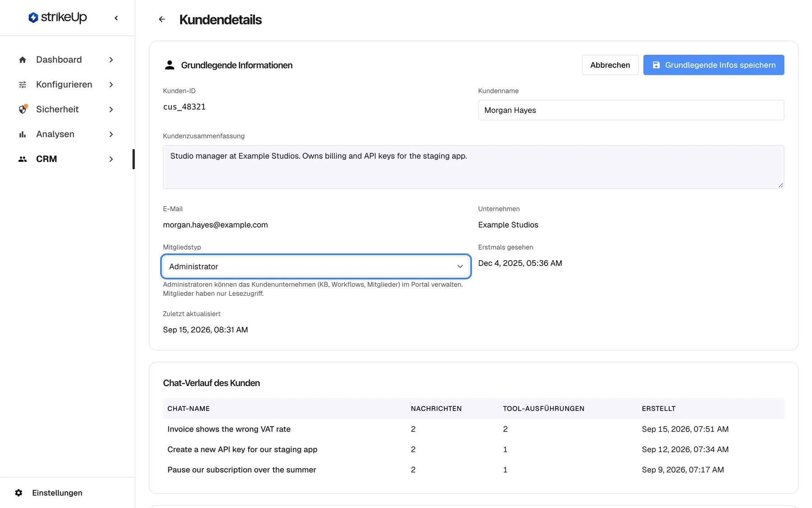
Task: Click the created date Sep 12, 2026, 07:34 AM
Action: [x=685, y=449]
